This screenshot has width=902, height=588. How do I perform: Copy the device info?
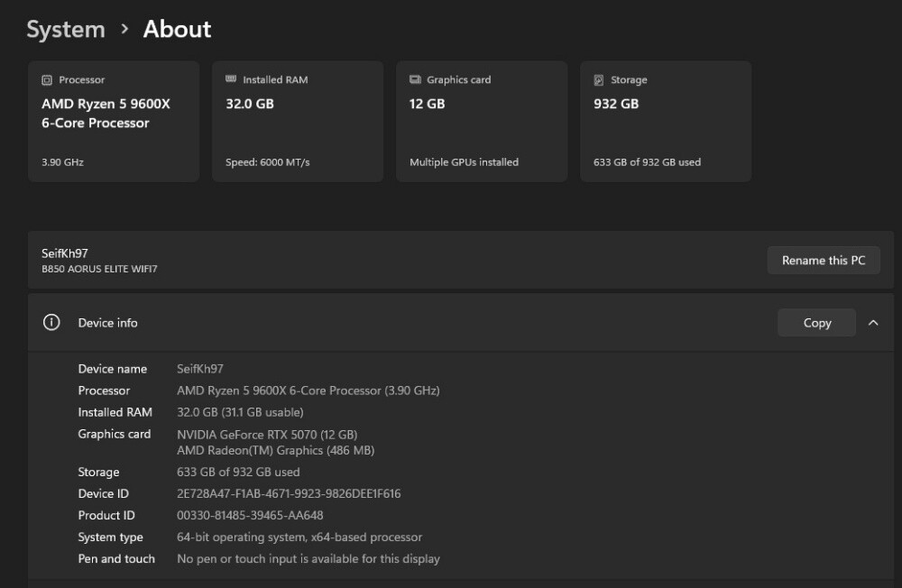click(x=817, y=323)
